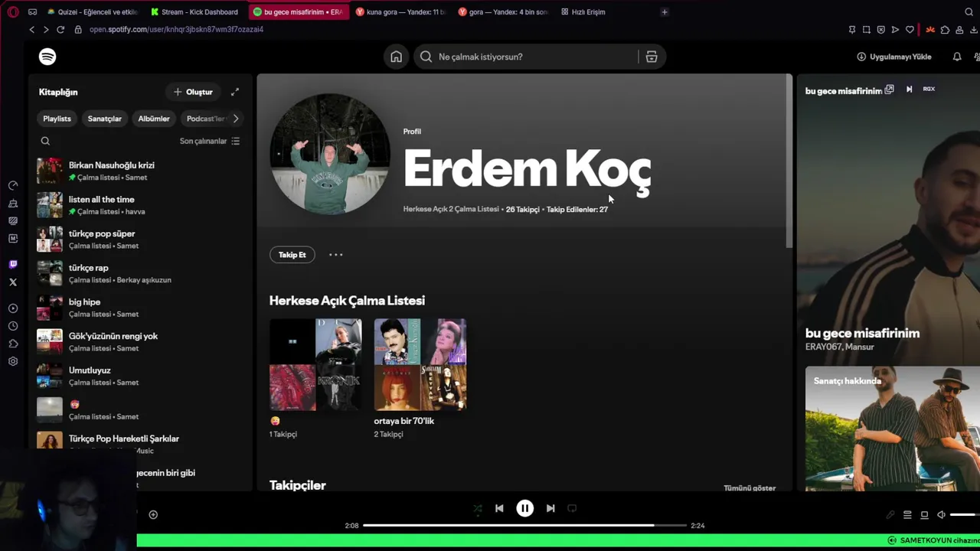Switch to the gora Yandex tab

coord(503,11)
